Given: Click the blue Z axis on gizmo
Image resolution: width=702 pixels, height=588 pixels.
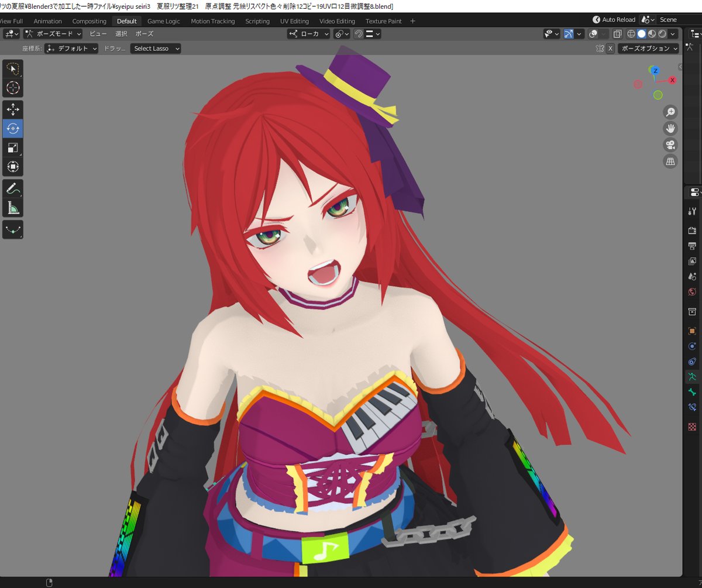Looking at the screenshot, I should [655, 70].
